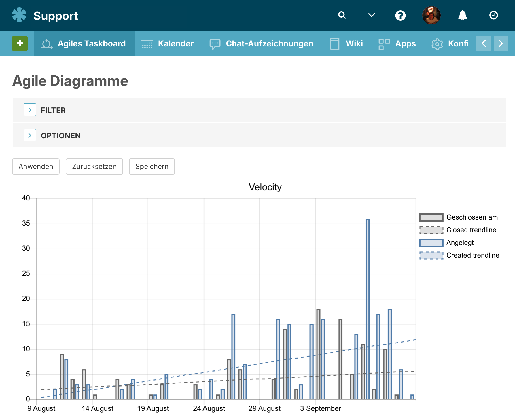Image resolution: width=515 pixels, height=420 pixels.
Task: Toggle Closed trendline legend entry
Action: [x=458, y=230]
